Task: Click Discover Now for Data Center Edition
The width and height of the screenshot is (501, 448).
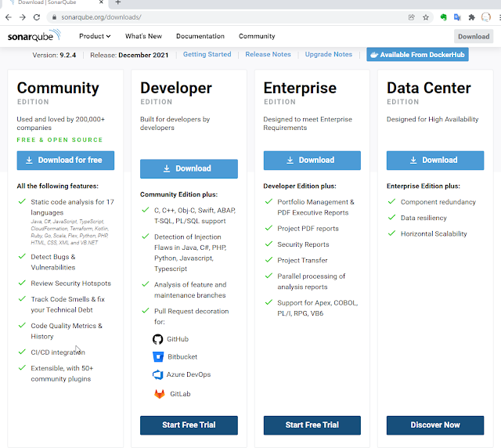Action: pos(435,425)
